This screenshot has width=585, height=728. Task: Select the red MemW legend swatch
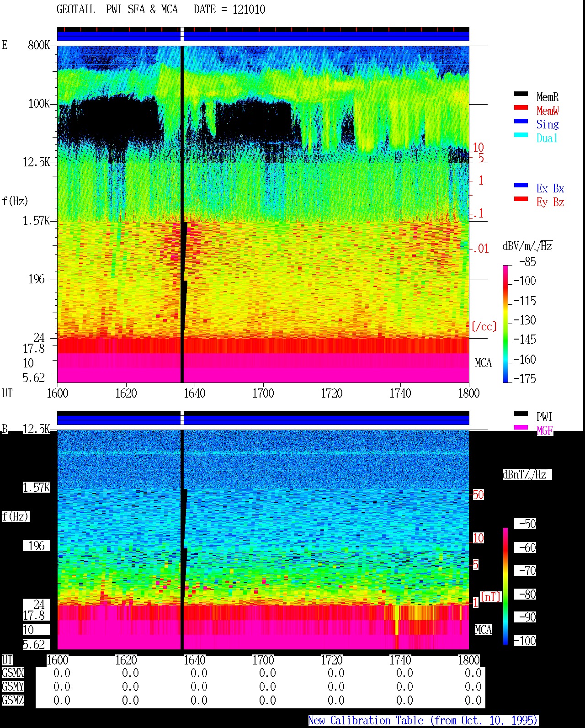[x=521, y=108]
